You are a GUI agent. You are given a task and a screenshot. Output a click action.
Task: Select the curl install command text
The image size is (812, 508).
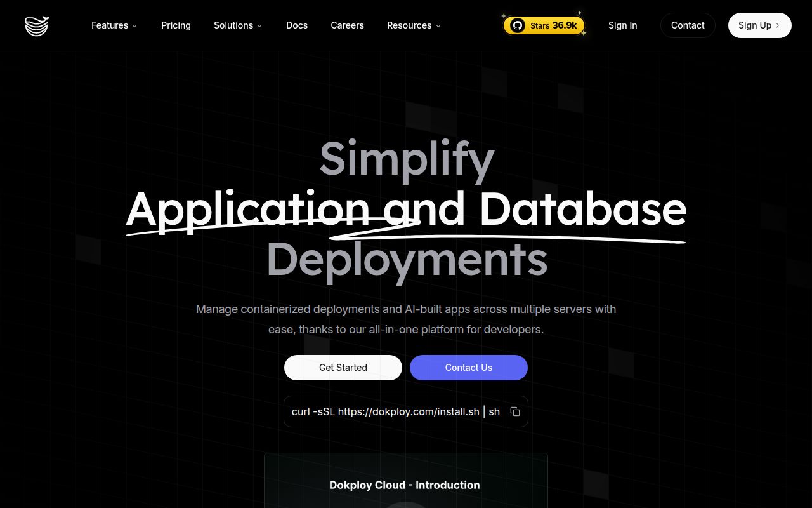396,411
